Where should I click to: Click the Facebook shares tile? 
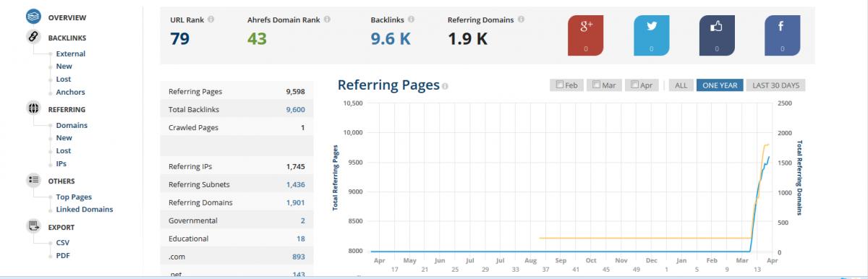782,35
